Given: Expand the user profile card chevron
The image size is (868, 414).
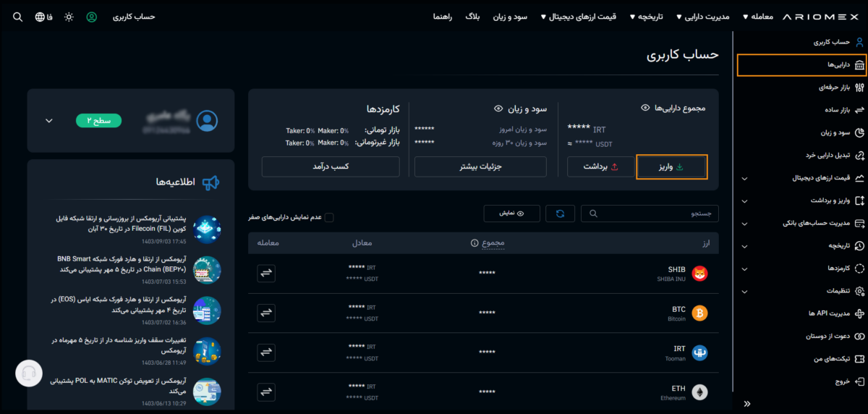Looking at the screenshot, I should (49, 121).
